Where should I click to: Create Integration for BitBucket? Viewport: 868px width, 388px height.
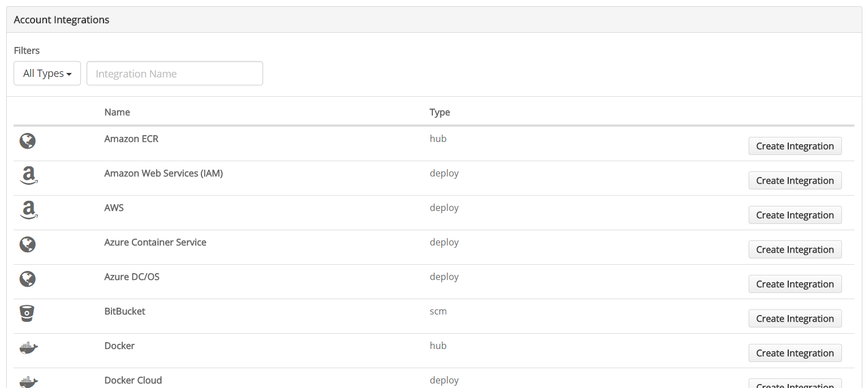click(795, 318)
